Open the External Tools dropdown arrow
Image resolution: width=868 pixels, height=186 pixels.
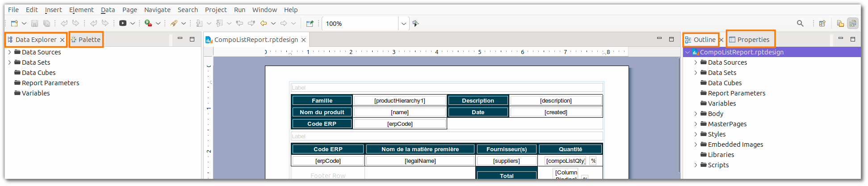(x=158, y=24)
